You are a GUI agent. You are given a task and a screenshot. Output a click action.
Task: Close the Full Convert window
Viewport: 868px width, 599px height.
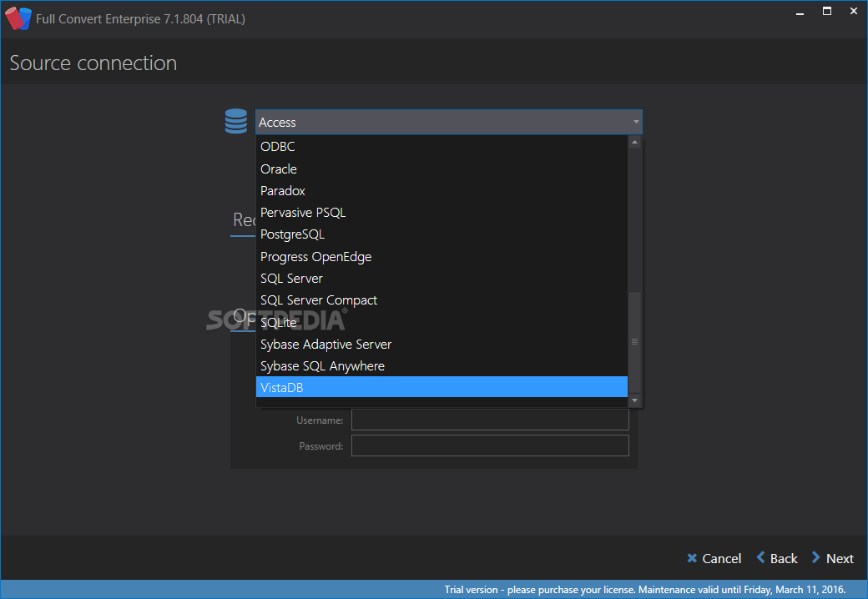click(x=854, y=11)
